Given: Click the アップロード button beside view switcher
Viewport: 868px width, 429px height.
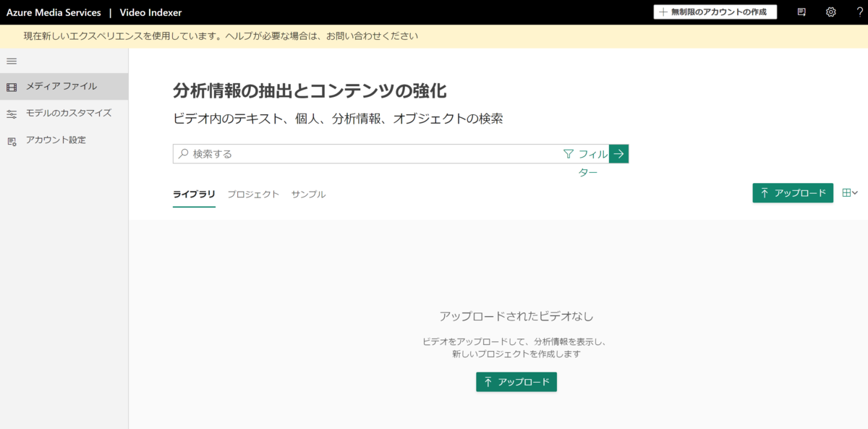Looking at the screenshot, I should tap(793, 193).
